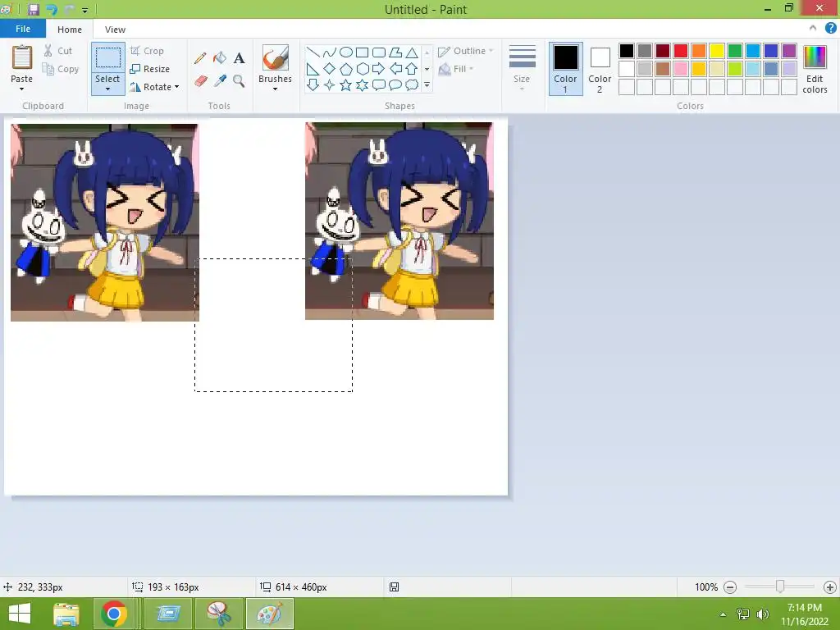The height and width of the screenshot is (630, 840).
Task: Activate the Color 1 foreground selector
Action: [x=566, y=69]
